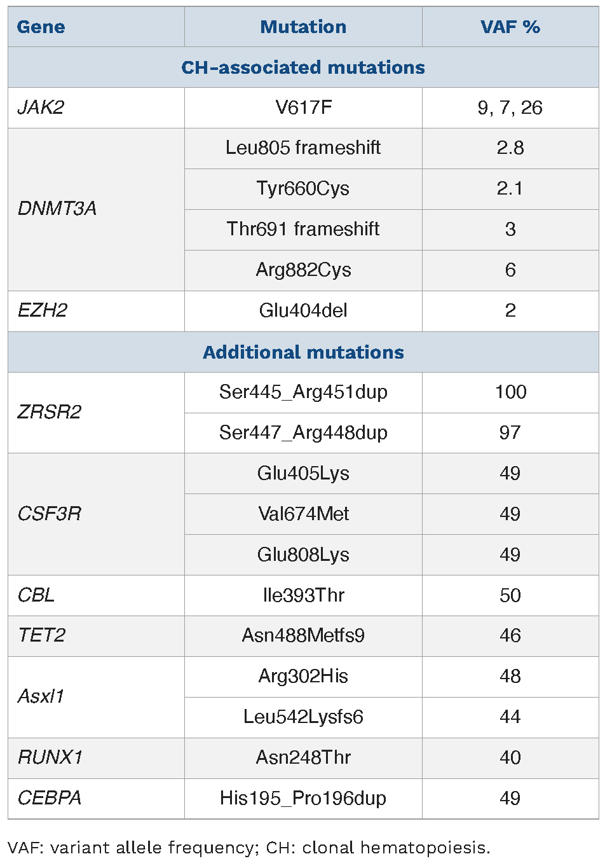Click the JAK2 gene cell
The height and width of the screenshot is (868, 605).
point(41,107)
